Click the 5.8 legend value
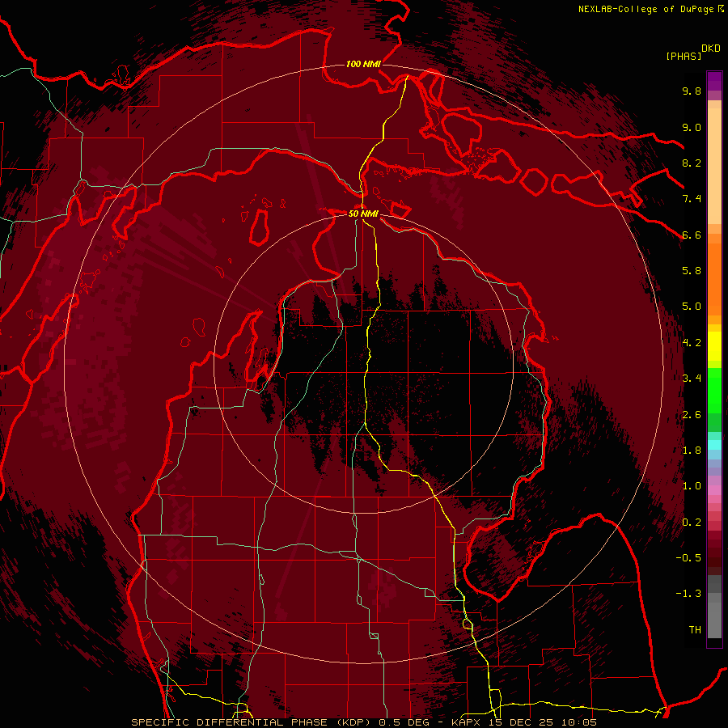Image resolution: width=728 pixels, height=728 pixels. click(x=692, y=271)
